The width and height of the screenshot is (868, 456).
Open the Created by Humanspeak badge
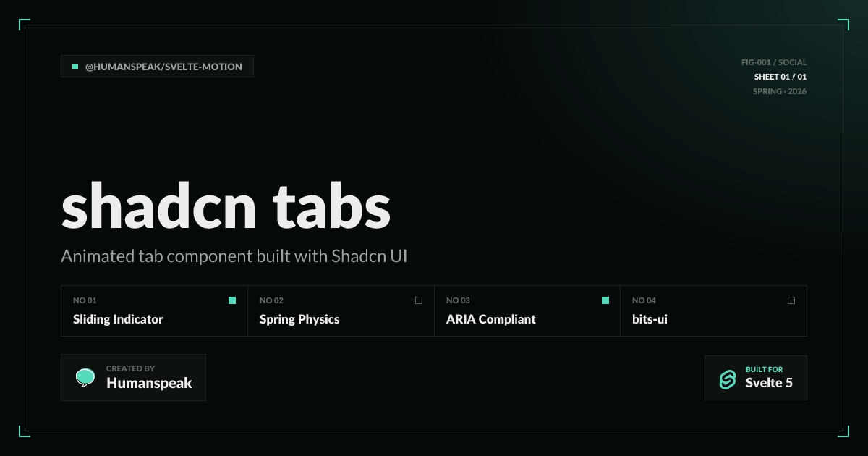pyautogui.click(x=133, y=377)
